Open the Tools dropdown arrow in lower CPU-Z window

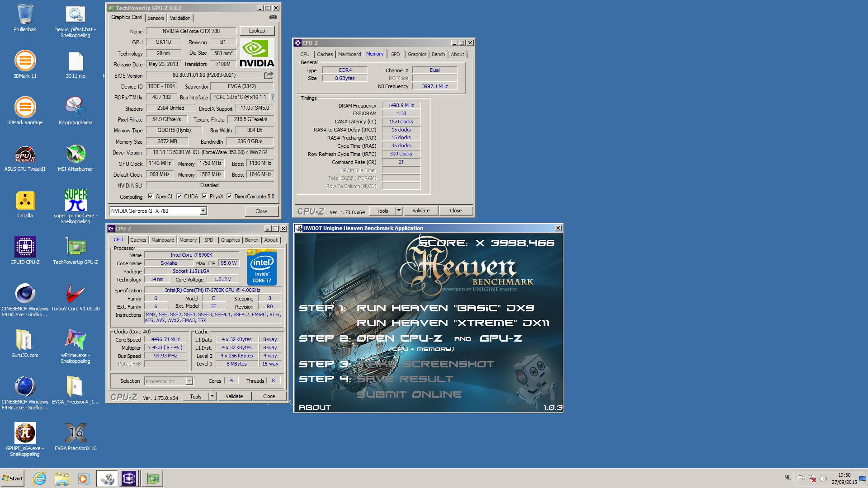click(x=212, y=396)
